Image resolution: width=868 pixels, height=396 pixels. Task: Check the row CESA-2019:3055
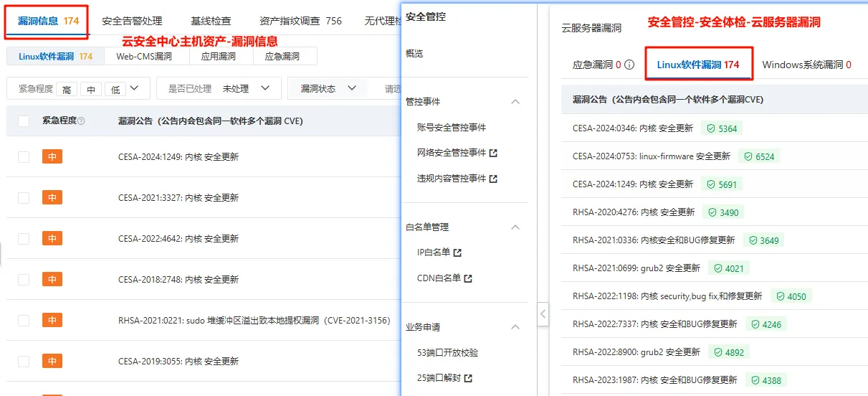(24, 361)
